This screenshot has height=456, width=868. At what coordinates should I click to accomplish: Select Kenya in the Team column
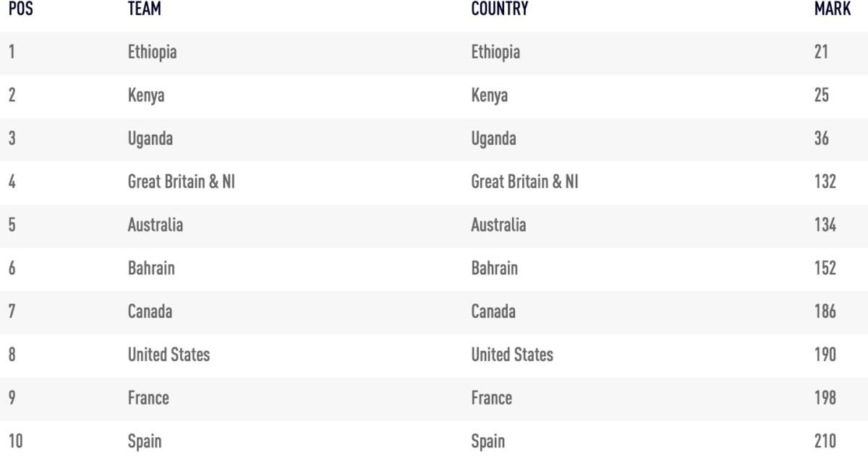point(146,96)
